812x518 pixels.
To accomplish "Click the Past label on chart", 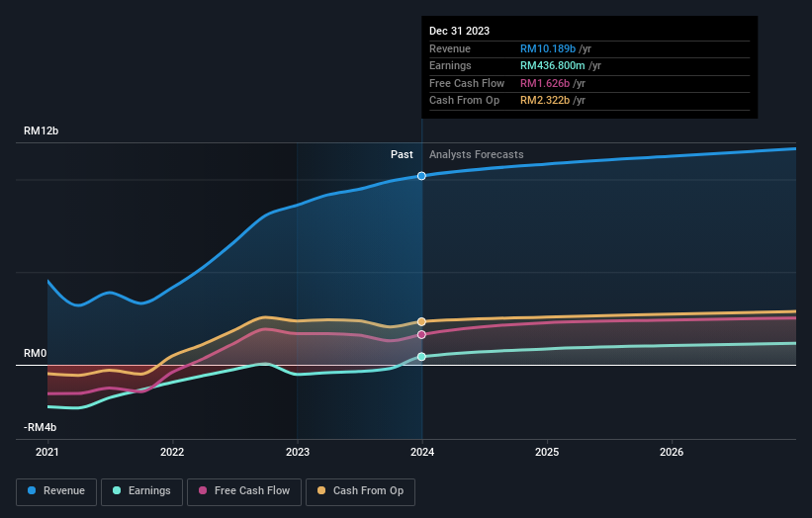I will pyautogui.click(x=402, y=155).
